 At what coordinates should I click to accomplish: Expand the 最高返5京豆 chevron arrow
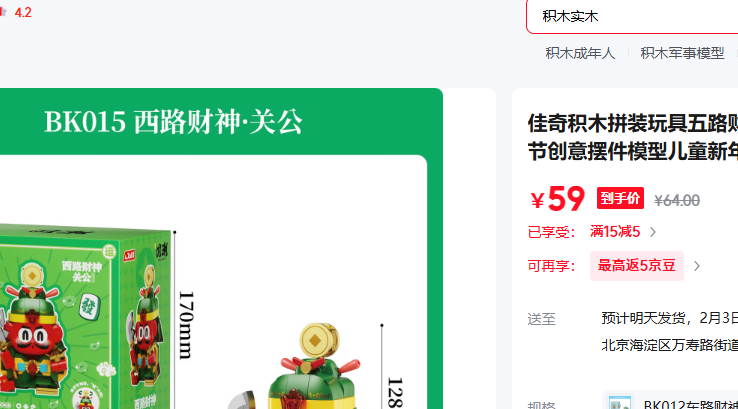pyautogui.click(x=697, y=266)
